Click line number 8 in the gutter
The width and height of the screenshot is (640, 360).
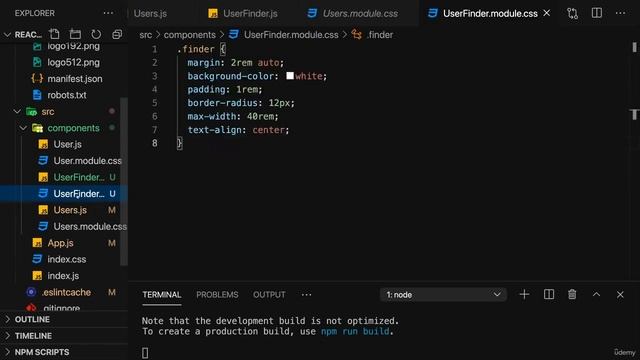tap(155, 143)
